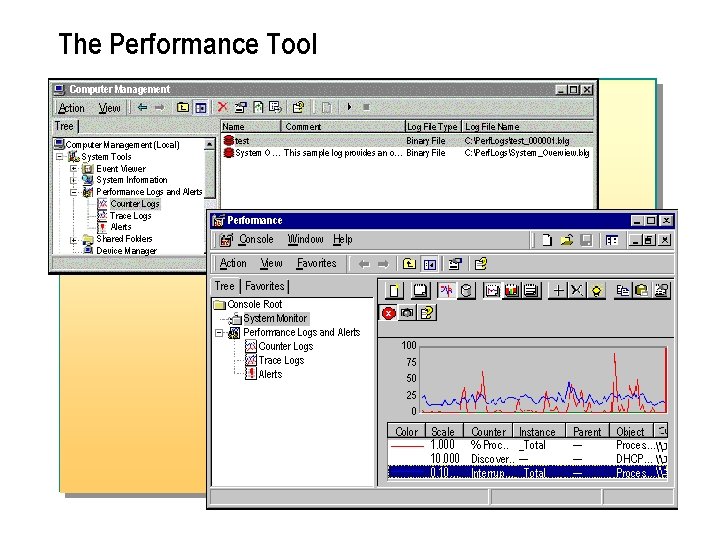Click Up One Level folder icon in Computer Management
720x540 pixels.
click(x=183, y=107)
